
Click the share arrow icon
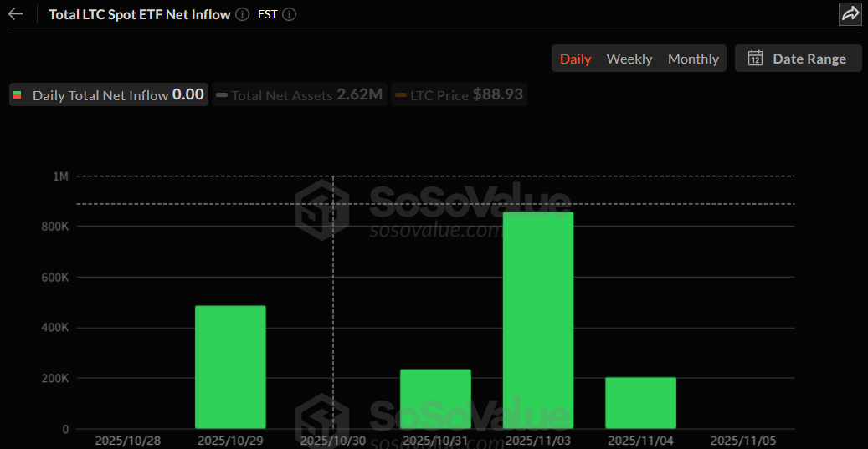[x=850, y=14]
